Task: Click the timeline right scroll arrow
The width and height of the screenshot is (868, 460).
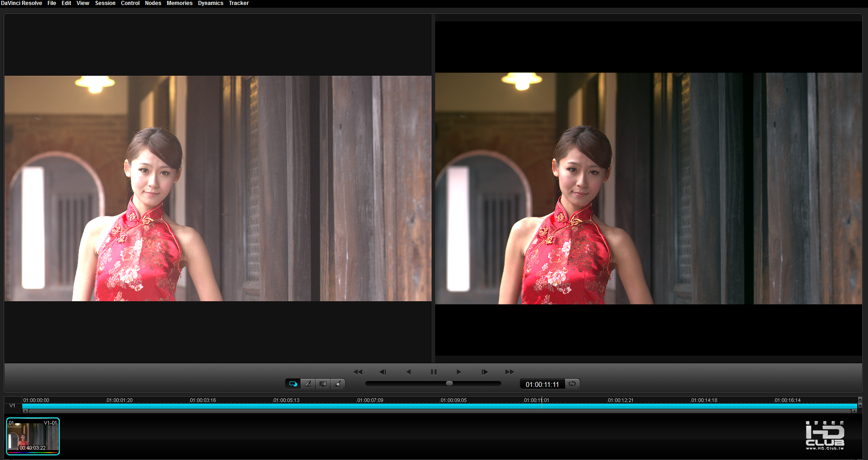Action: [x=854, y=411]
